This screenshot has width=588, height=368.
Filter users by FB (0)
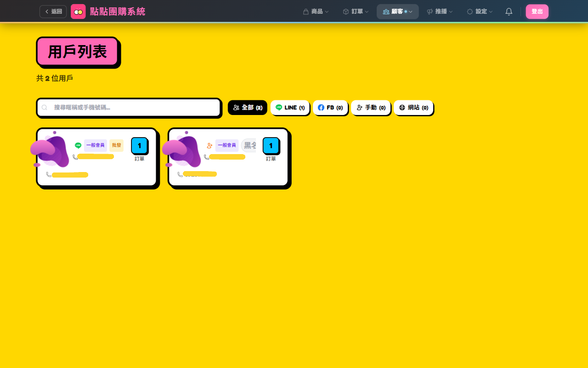point(330,108)
